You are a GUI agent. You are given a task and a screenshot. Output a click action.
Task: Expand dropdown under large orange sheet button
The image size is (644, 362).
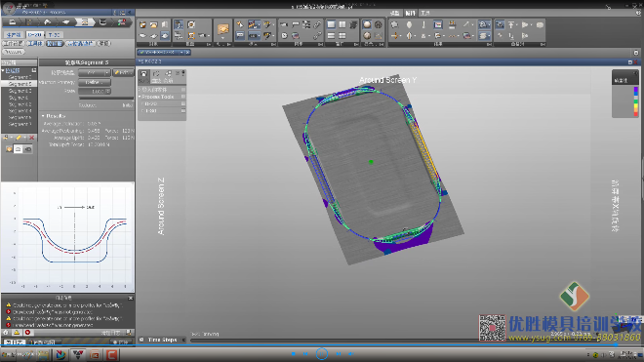[223, 38]
